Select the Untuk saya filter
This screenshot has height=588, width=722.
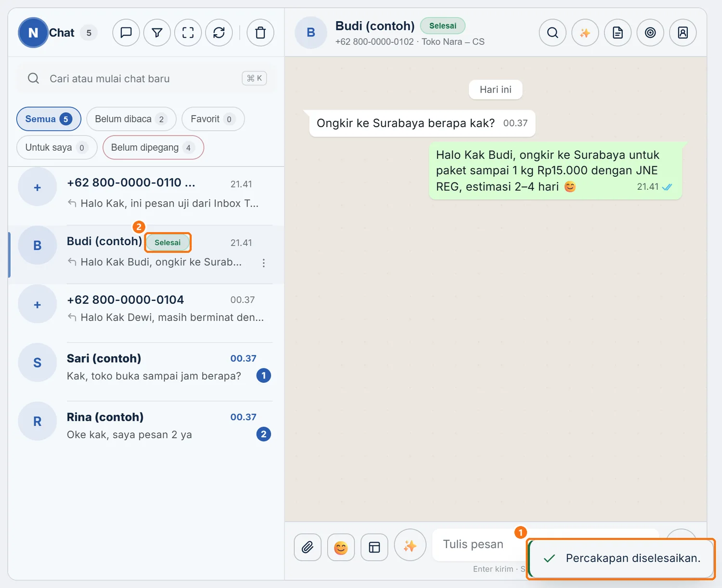pos(57,147)
